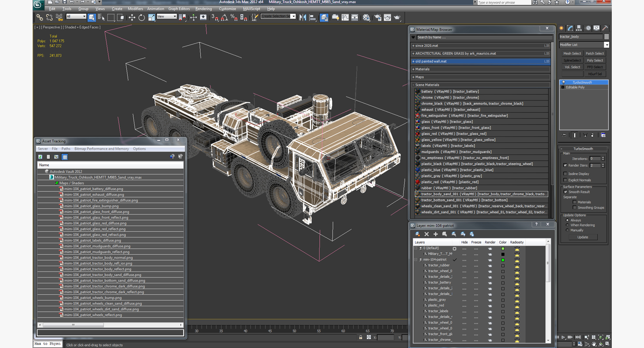
Task: Uncheck Render Iters checkbox
Action: pos(565,165)
